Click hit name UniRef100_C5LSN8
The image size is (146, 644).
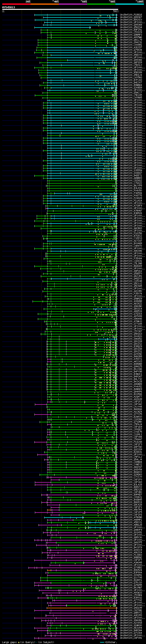click(x=131, y=263)
